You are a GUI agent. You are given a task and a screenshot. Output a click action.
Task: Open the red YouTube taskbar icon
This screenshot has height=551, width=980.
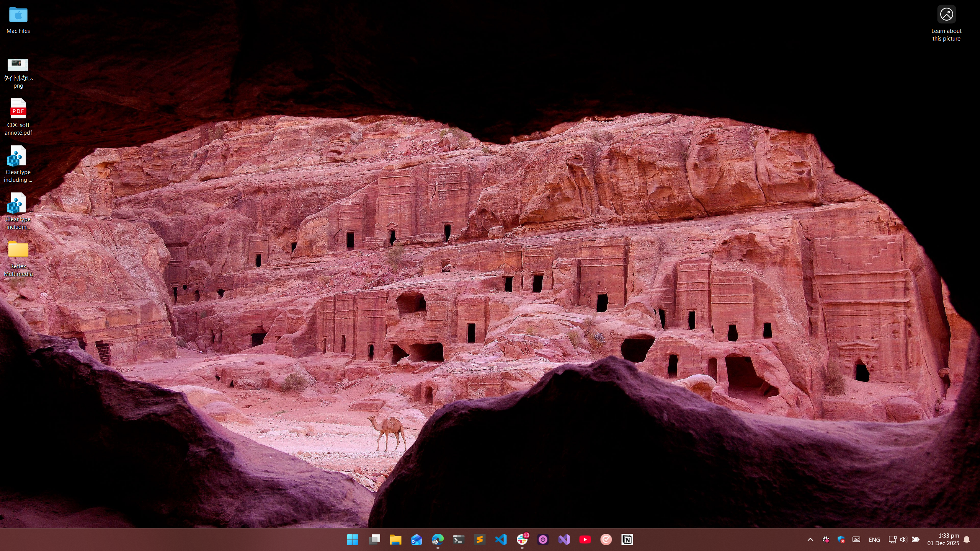point(585,540)
